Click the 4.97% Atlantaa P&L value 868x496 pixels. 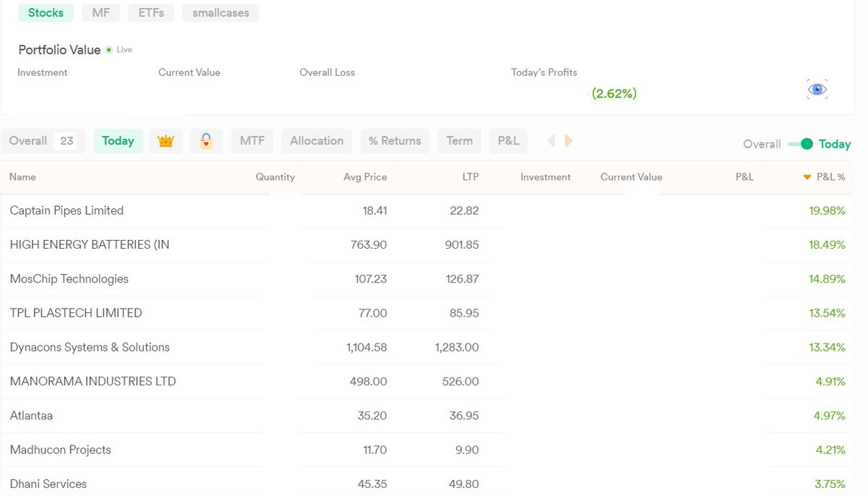pos(830,416)
